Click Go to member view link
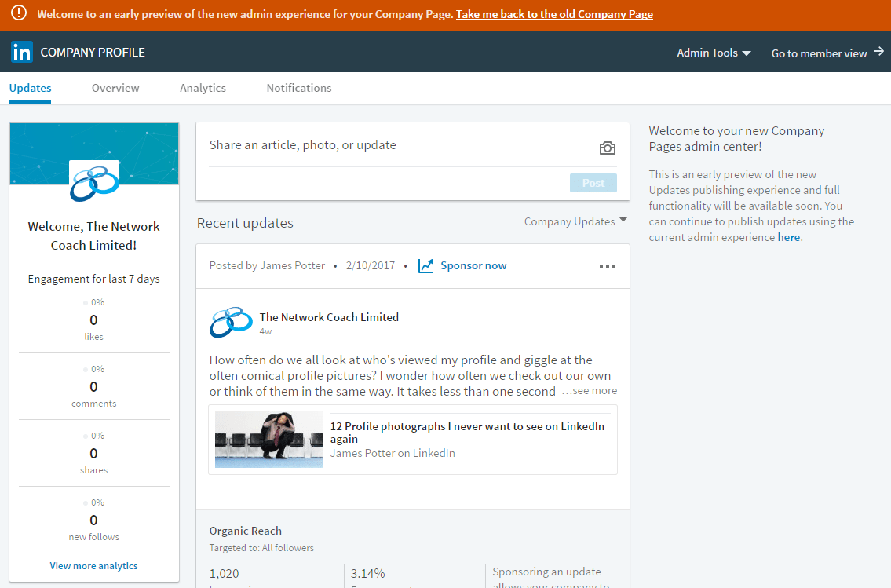Image resolution: width=891 pixels, height=588 pixels. (x=819, y=53)
